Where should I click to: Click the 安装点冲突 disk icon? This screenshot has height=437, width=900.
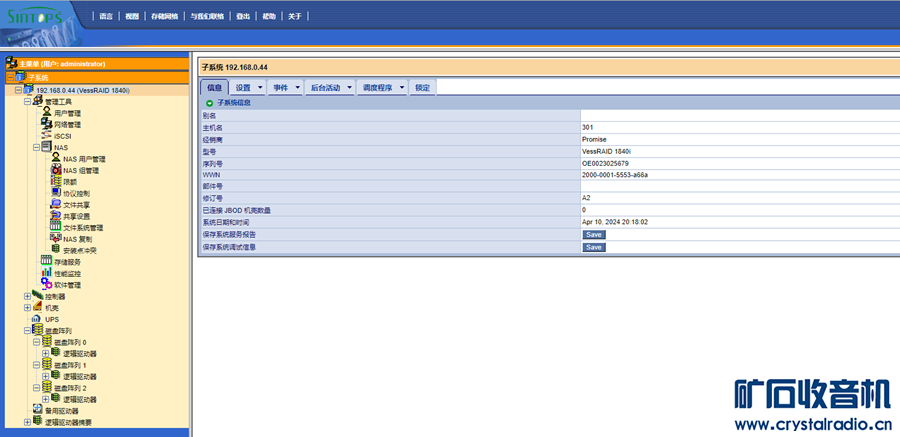tap(56, 249)
